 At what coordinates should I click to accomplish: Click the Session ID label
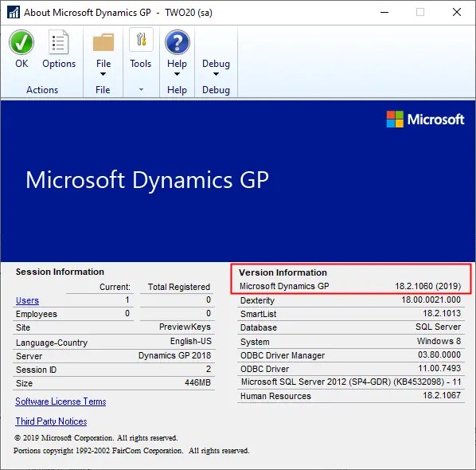tap(36, 370)
